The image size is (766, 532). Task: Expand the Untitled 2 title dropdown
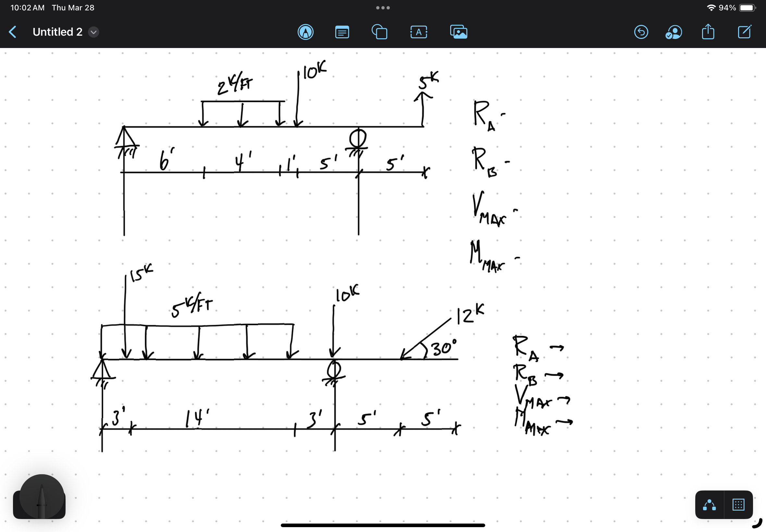click(94, 32)
